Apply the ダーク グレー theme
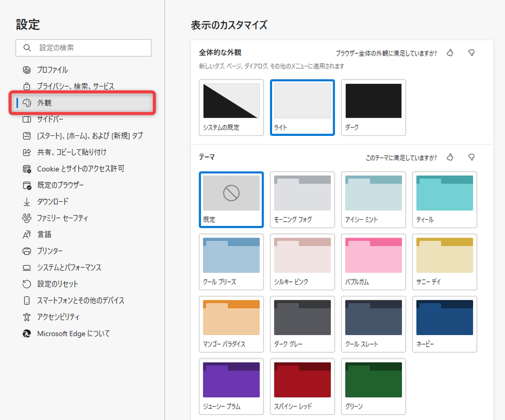The image size is (505, 420). (x=302, y=324)
